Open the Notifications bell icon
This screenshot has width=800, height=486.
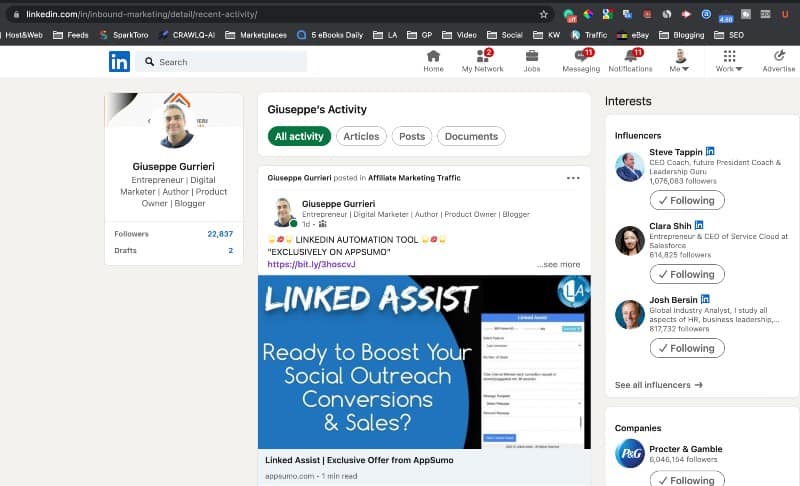point(631,61)
